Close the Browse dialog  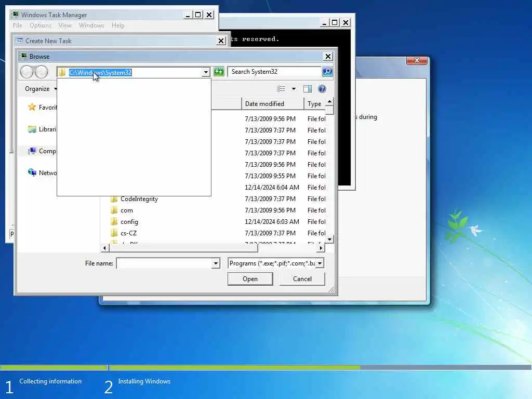(328, 56)
